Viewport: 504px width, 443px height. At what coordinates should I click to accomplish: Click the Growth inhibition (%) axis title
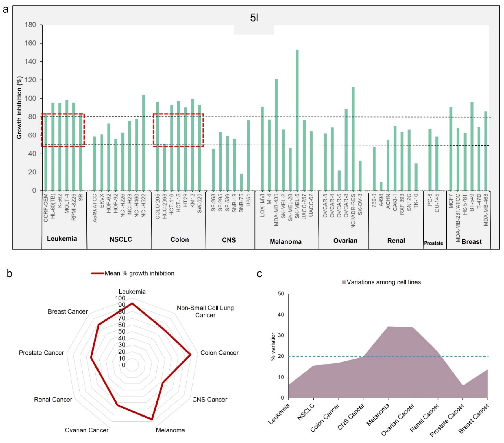coord(20,107)
